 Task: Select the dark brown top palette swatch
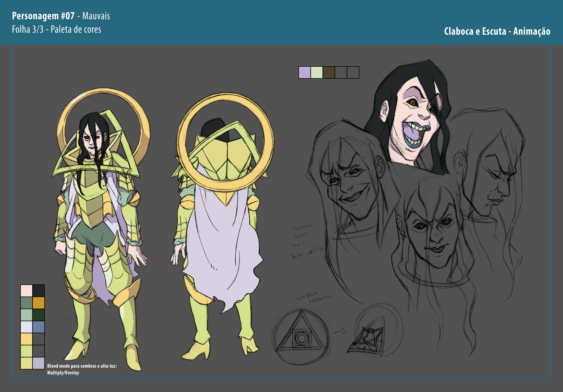(329, 73)
